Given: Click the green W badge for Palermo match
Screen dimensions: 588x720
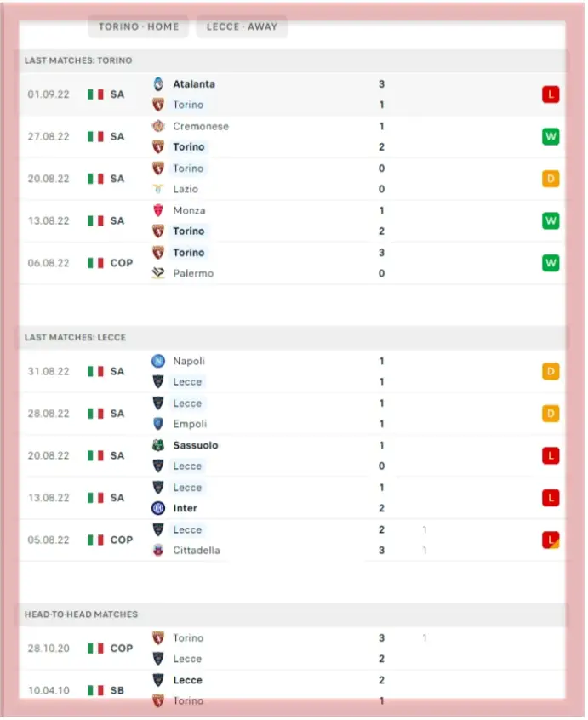Looking at the screenshot, I should [x=551, y=263].
